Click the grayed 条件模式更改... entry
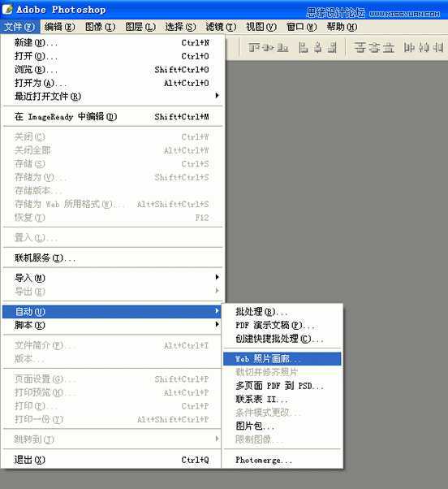The image size is (448, 489). point(282,413)
